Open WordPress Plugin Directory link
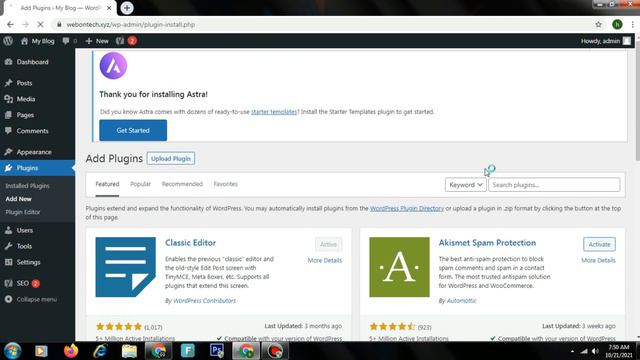Screen dimensions: 640x360 pos(407,209)
